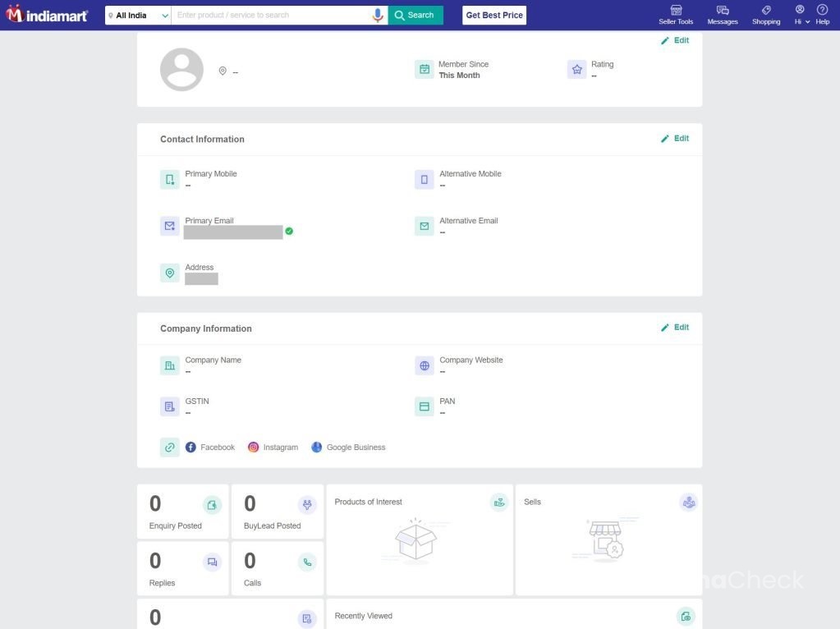Click the social links chain icon
The width and height of the screenshot is (840, 629).
coord(170,448)
